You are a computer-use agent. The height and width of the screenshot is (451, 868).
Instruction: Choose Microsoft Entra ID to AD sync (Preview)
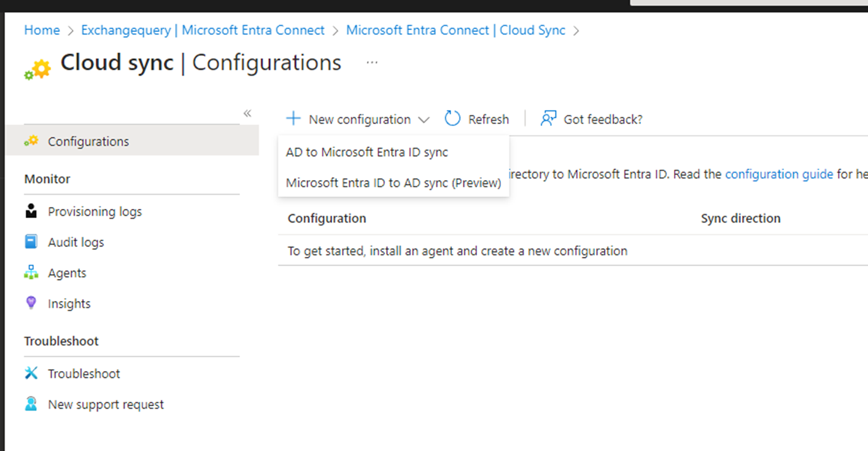pos(393,182)
